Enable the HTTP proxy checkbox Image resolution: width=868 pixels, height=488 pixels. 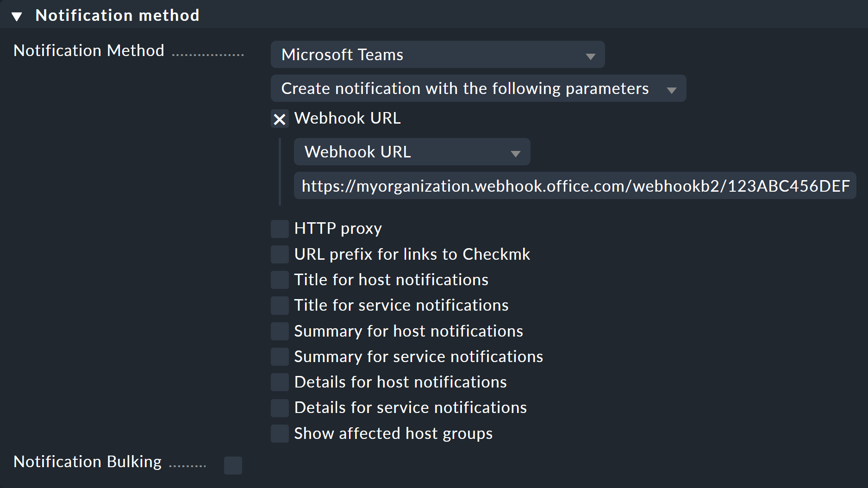(280, 229)
